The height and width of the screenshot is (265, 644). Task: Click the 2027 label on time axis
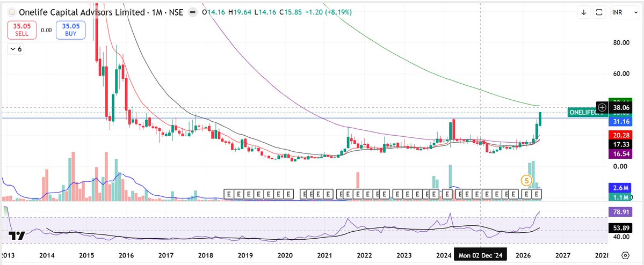tap(563, 255)
